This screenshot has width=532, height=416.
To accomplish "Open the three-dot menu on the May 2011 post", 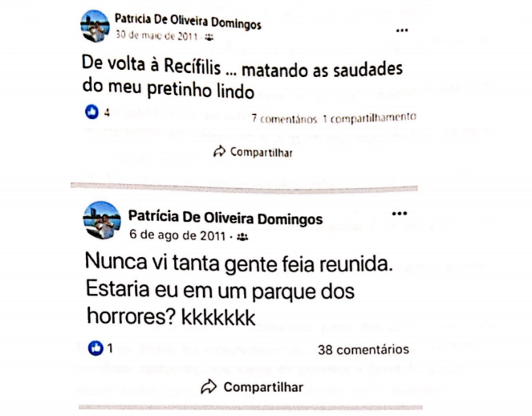I will pos(402,31).
